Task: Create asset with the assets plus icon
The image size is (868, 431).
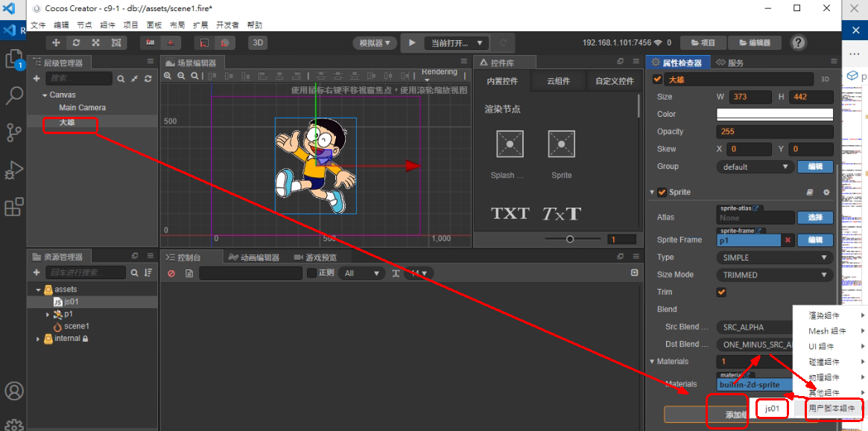Action: click(x=37, y=272)
